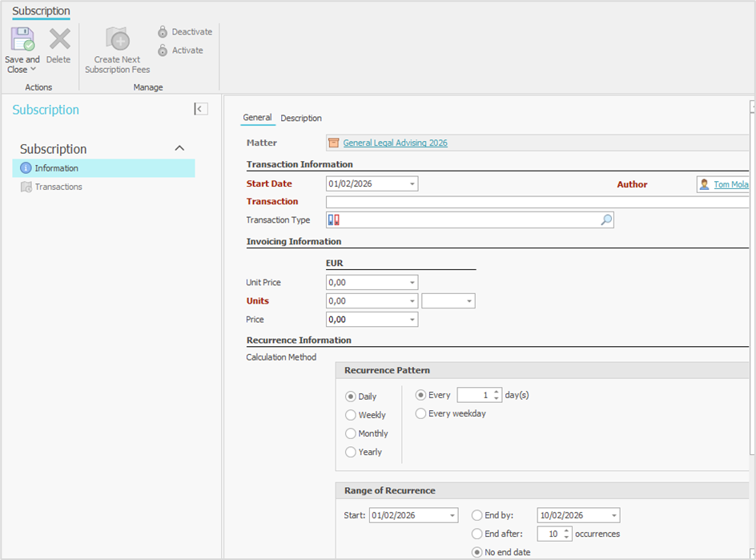Image resolution: width=756 pixels, height=560 pixels.
Task: Open the Transactions sidebar item
Action: 58,187
